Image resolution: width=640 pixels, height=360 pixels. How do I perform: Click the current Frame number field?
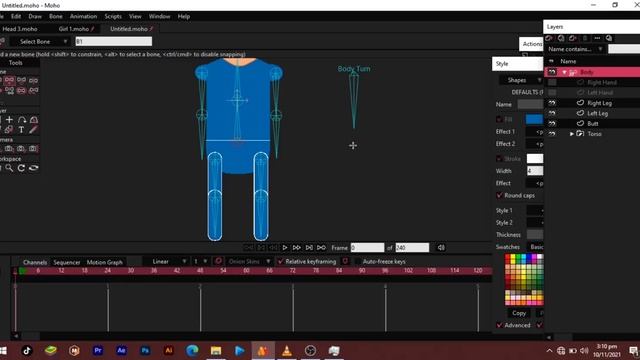[x=367, y=248]
